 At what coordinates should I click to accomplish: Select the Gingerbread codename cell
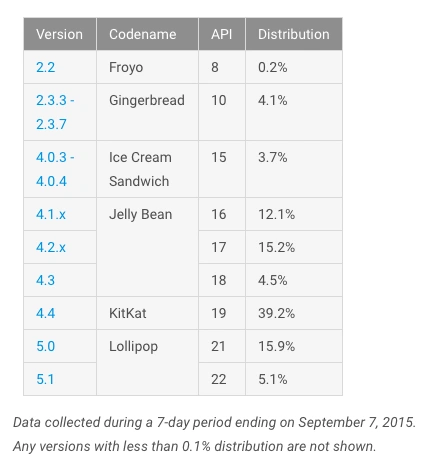(147, 112)
